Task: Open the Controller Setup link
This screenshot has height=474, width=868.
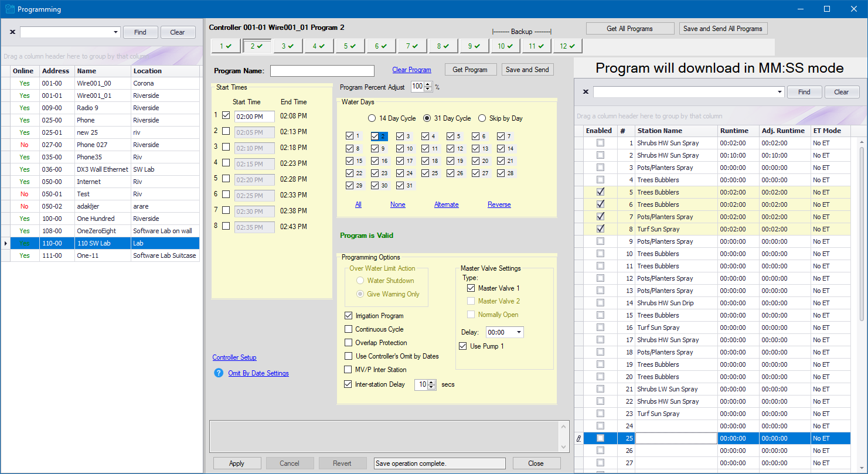Action: click(x=234, y=357)
